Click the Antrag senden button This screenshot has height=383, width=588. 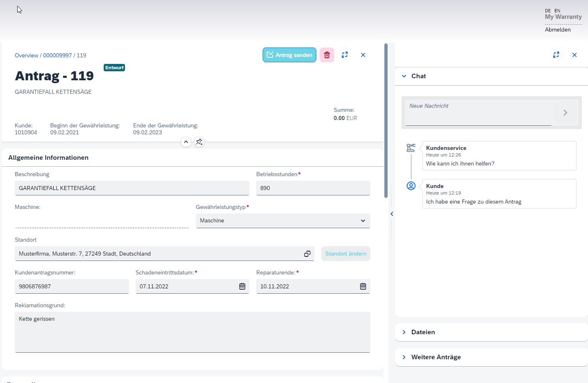289,55
